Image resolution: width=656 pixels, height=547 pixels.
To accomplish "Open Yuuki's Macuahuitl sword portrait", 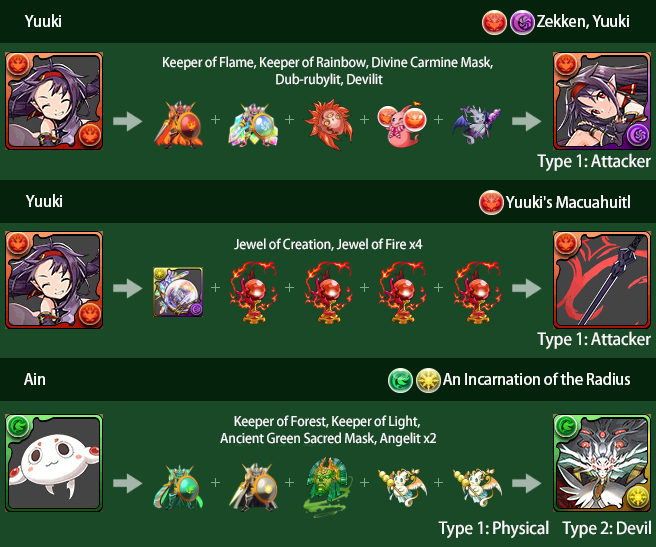I will (602, 280).
